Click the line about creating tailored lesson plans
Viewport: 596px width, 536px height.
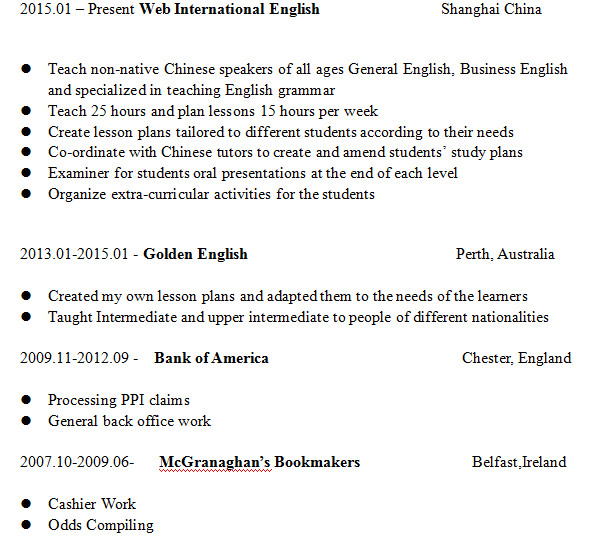(281, 132)
